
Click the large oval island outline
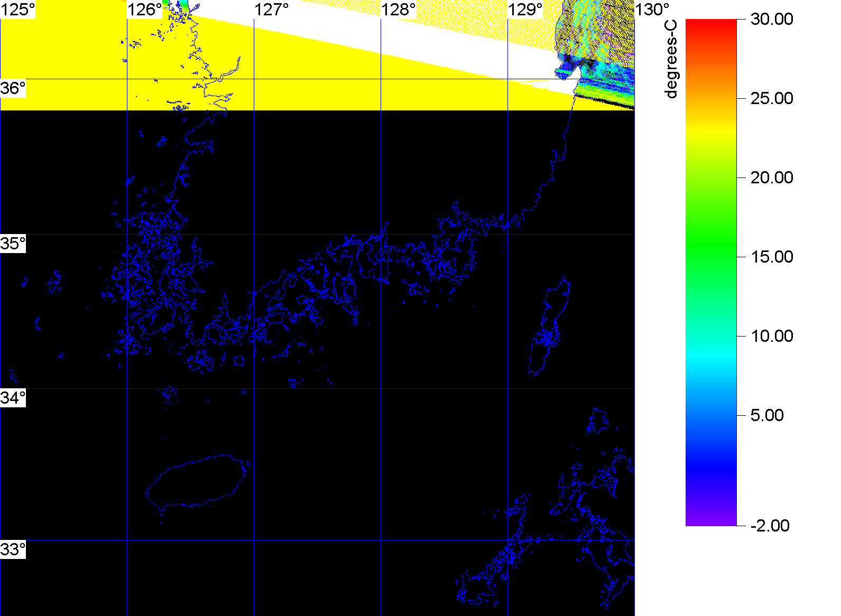[x=197, y=482]
